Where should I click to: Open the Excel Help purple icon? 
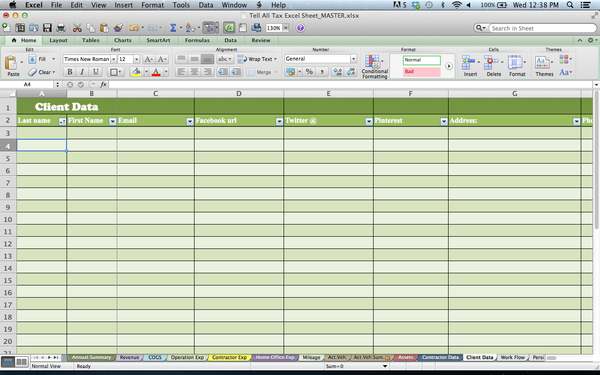tap(300, 28)
